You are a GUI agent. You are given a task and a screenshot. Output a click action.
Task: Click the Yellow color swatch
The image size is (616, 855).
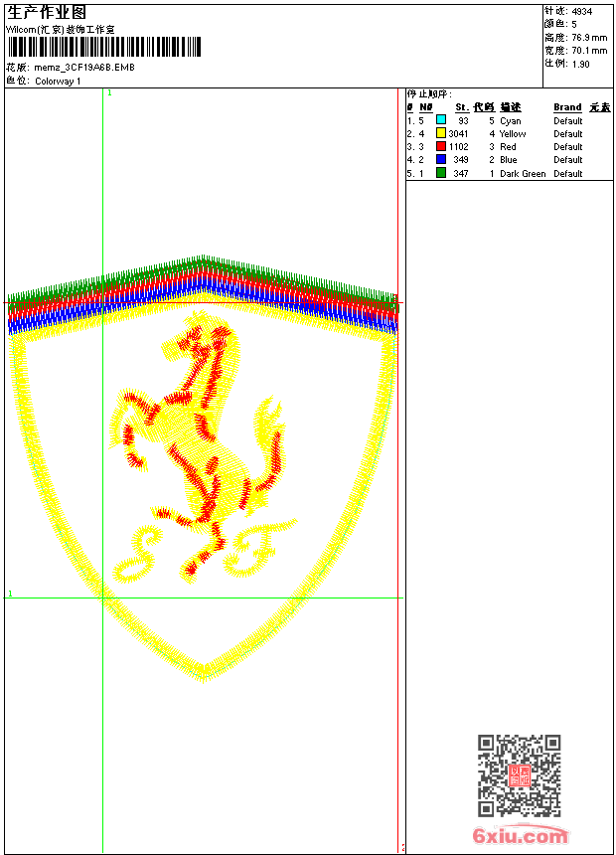(441, 133)
